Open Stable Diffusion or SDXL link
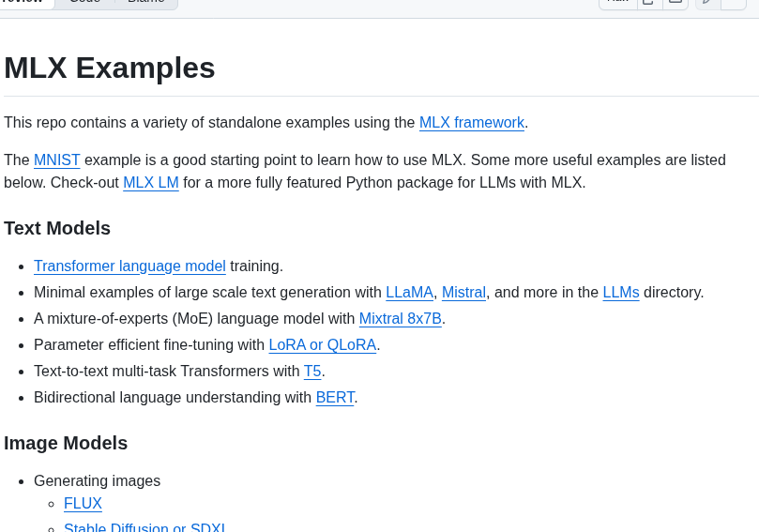This screenshot has height=532, width=759. pos(144,526)
